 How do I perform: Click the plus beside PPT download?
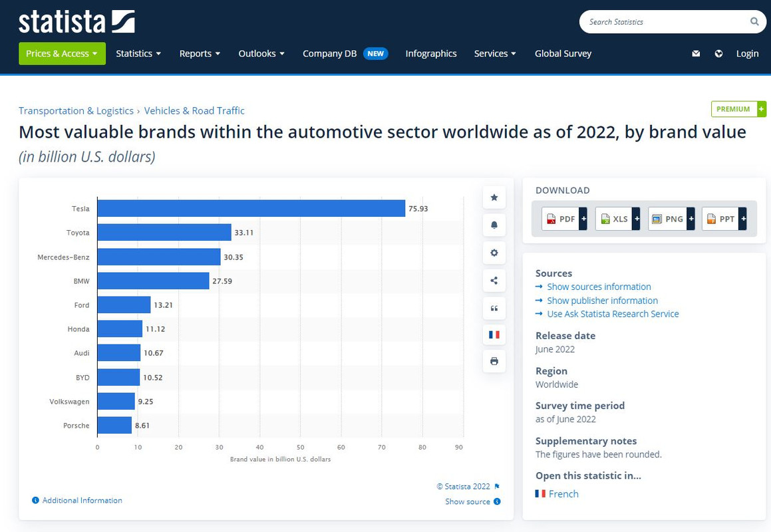[x=743, y=219]
